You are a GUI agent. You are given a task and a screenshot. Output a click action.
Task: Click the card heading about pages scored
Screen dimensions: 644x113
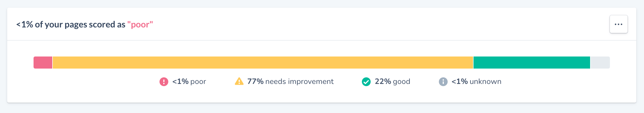tap(84, 24)
